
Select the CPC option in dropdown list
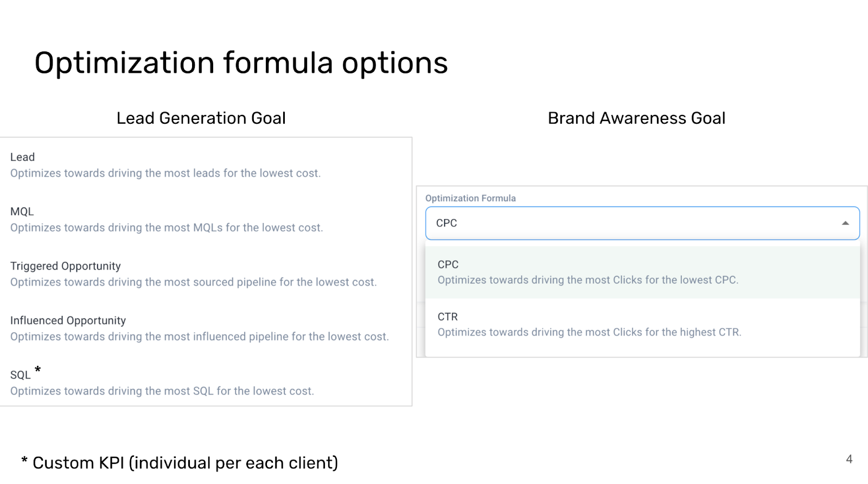[x=642, y=272]
